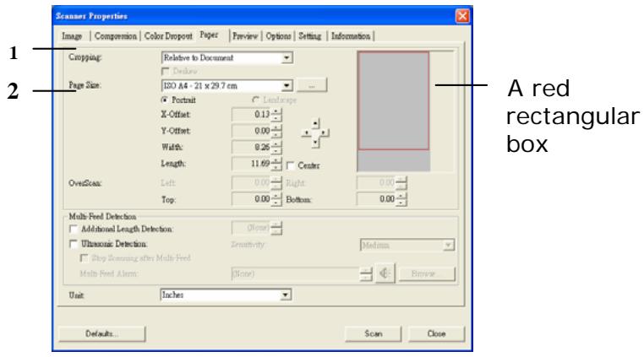Screen dimensions: 644x357
Task: Click the Browse button
Action: pyautogui.click(x=427, y=273)
